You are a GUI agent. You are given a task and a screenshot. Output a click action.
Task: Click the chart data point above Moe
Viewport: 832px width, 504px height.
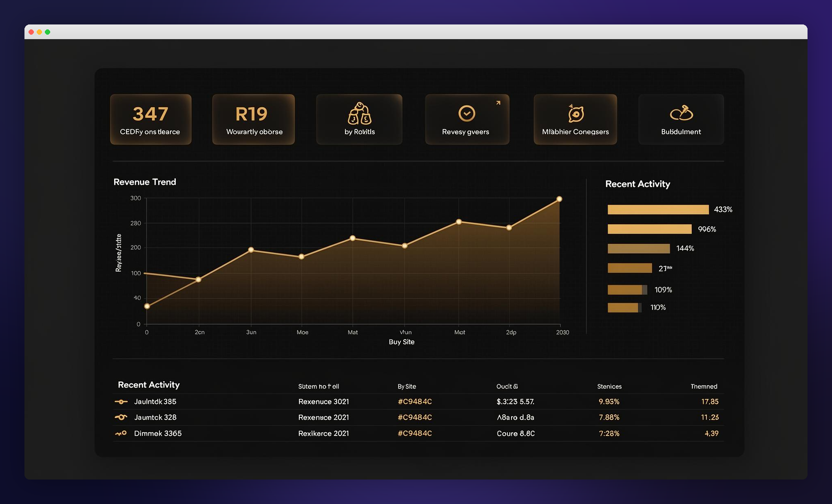[x=301, y=256]
